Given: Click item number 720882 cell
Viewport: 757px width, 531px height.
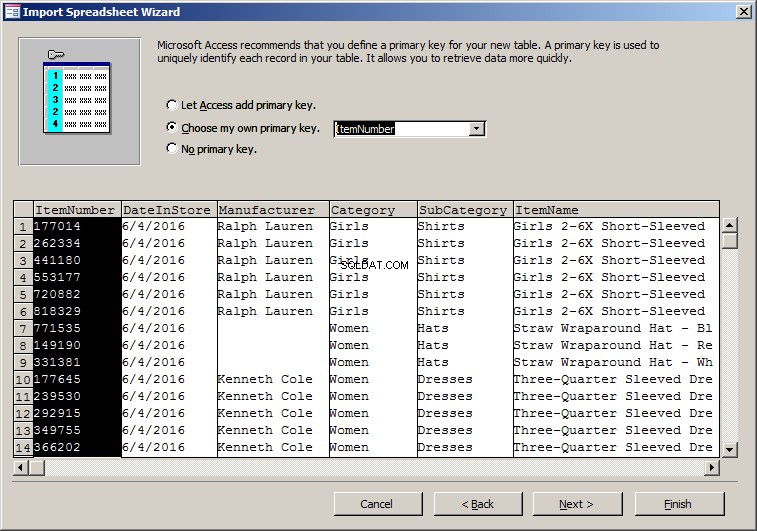Looking at the screenshot, I should tap(77, 294).
